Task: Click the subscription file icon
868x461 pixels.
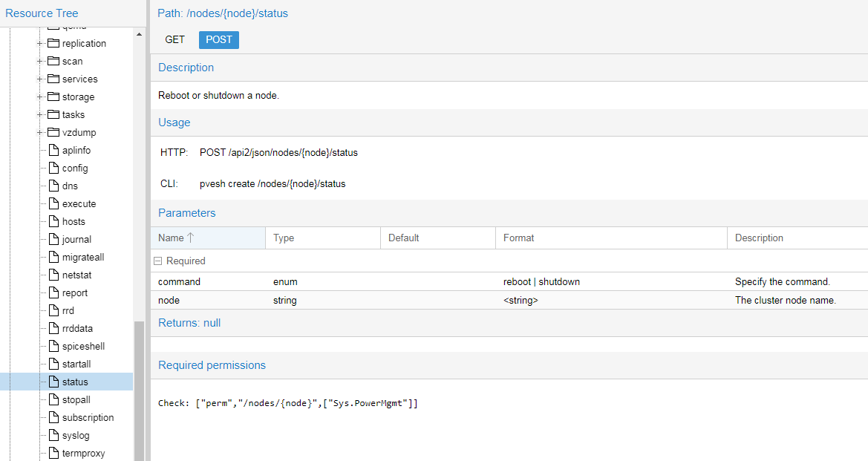Action: point(53,417)
